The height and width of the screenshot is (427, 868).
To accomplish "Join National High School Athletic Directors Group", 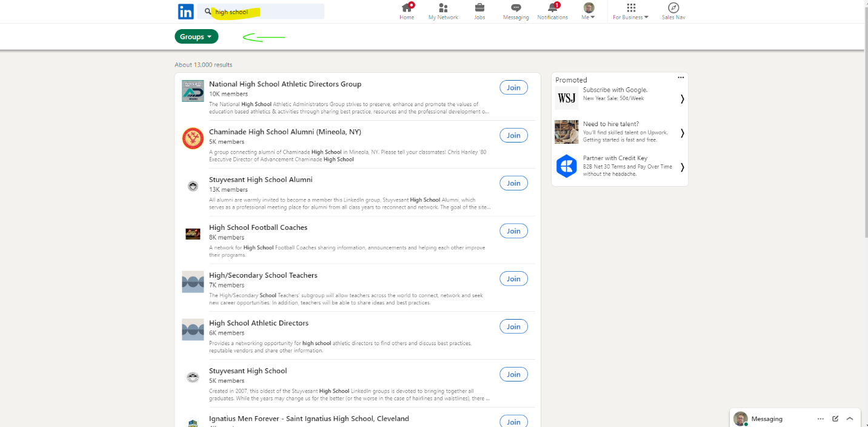I will 513,87.
